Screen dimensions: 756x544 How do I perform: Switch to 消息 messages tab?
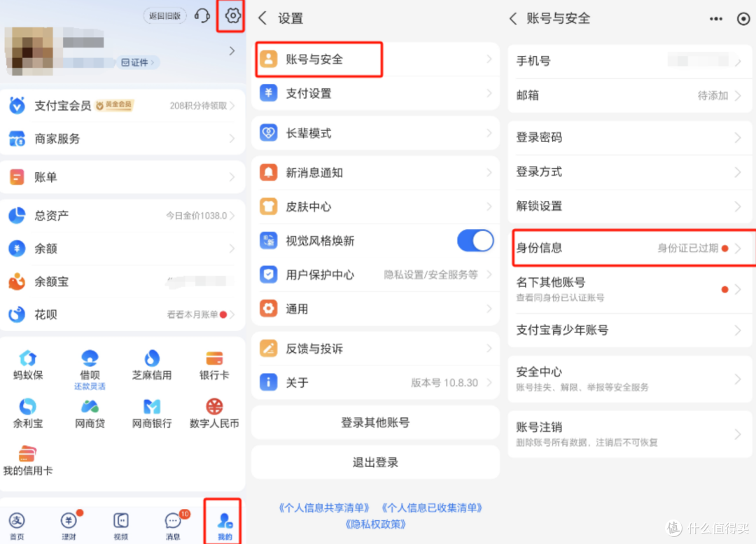[x=173, y=525]
